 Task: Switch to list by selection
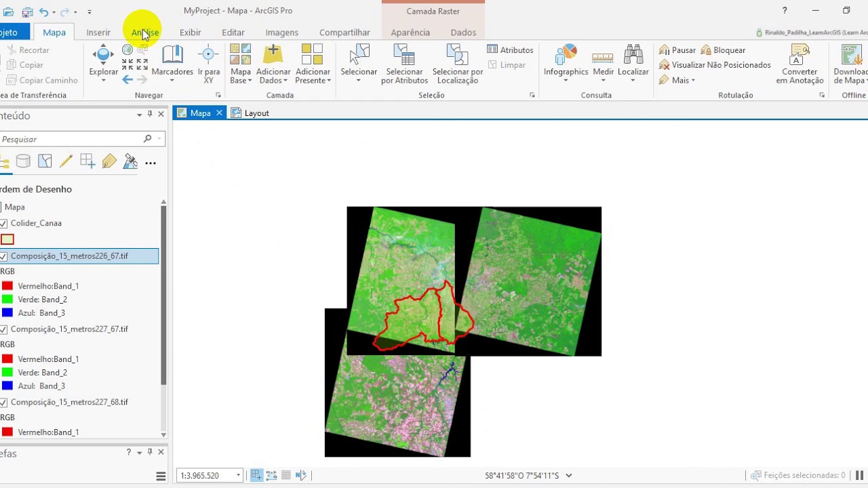pos(45,161)
